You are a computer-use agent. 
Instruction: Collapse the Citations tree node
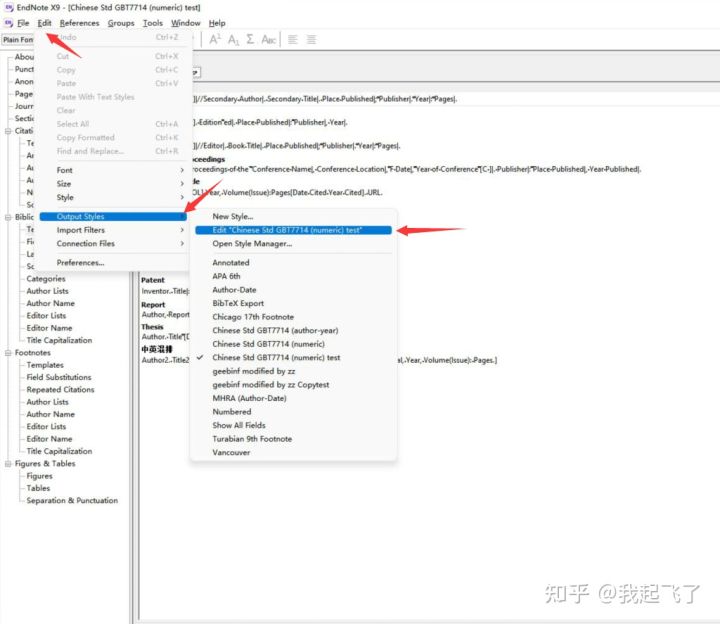click(x=8, y=131)
